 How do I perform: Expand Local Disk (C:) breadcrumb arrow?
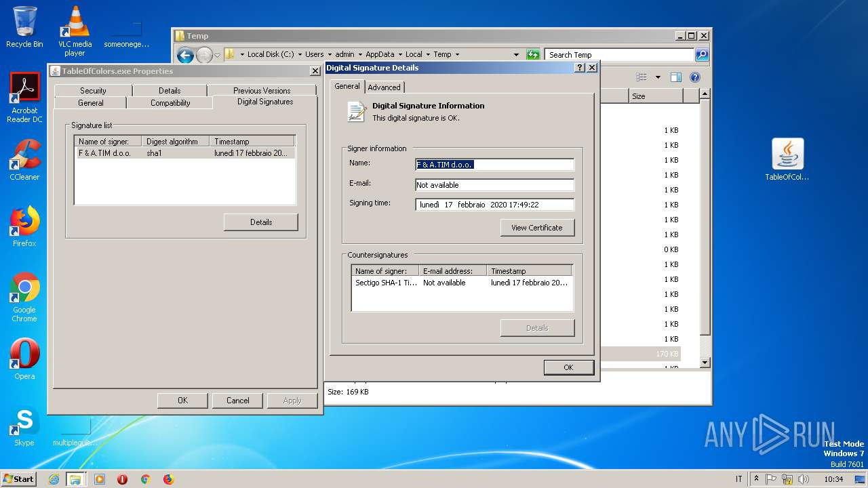tap(299, 54)
